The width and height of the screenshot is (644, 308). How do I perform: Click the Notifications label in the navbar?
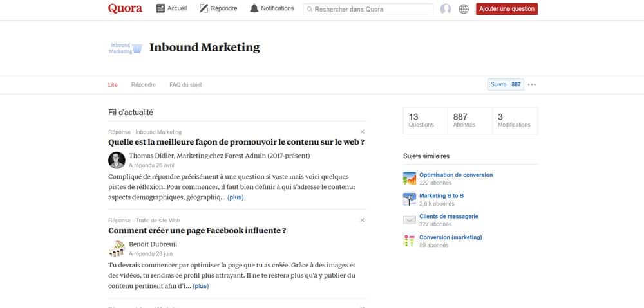tap(277, 8)
